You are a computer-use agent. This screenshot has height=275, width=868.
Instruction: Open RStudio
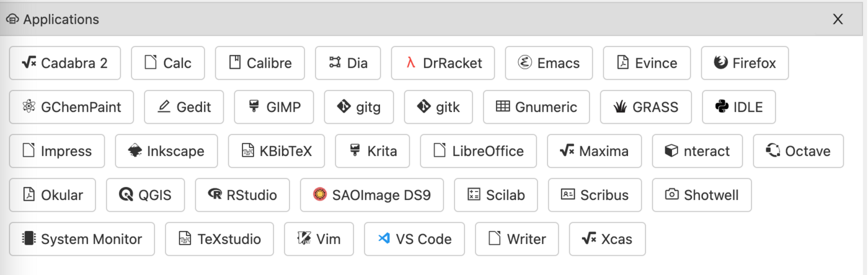coord(242,195)
